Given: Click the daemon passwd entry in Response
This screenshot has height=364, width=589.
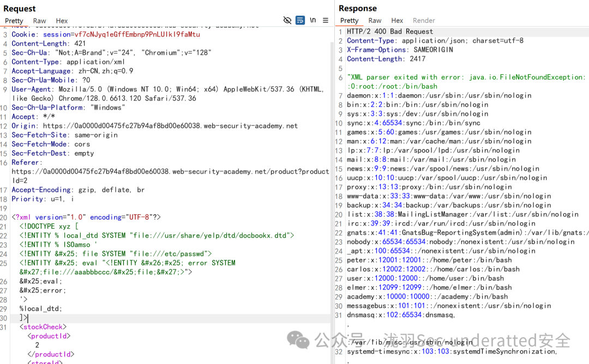Looking at the screenshot, I should [x=439, y=96].
